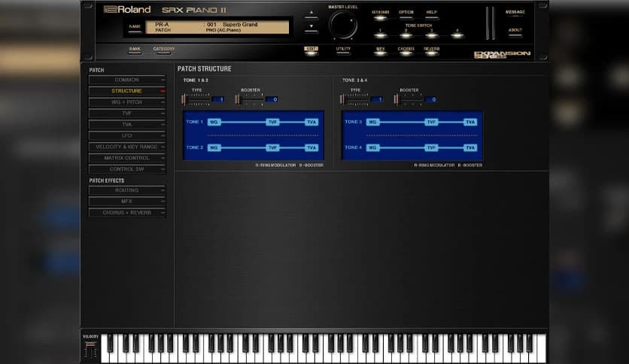The height and width of the screenshot is (364, 629).
Task: Click Tone 1 WG block
Action: (x=214, y=123)
